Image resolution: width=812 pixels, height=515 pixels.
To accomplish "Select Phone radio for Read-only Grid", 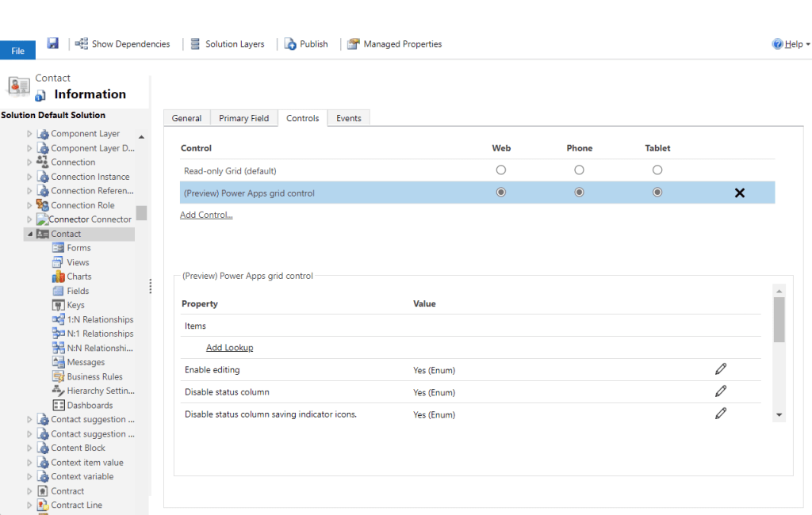I will [579, 170].
